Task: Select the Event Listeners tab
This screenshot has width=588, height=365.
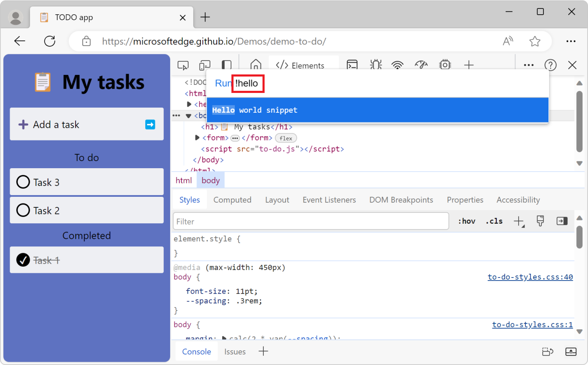Action: (x=329, y=200)
